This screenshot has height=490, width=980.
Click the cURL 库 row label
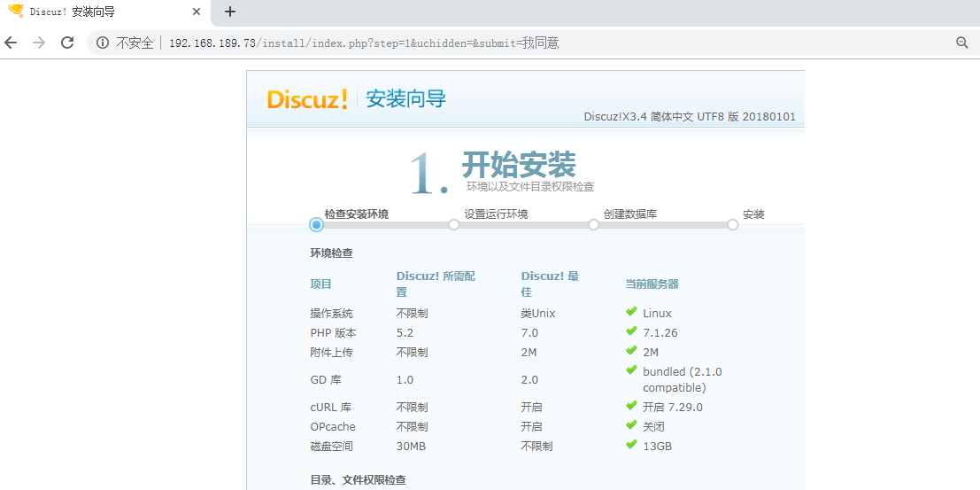(x=331, y=408)
